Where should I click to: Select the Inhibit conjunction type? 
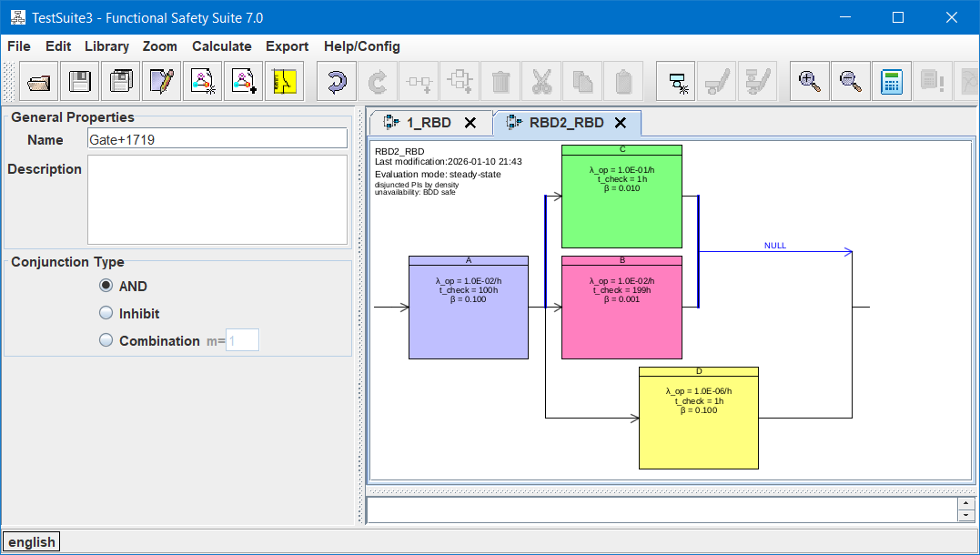coord(106,313)
